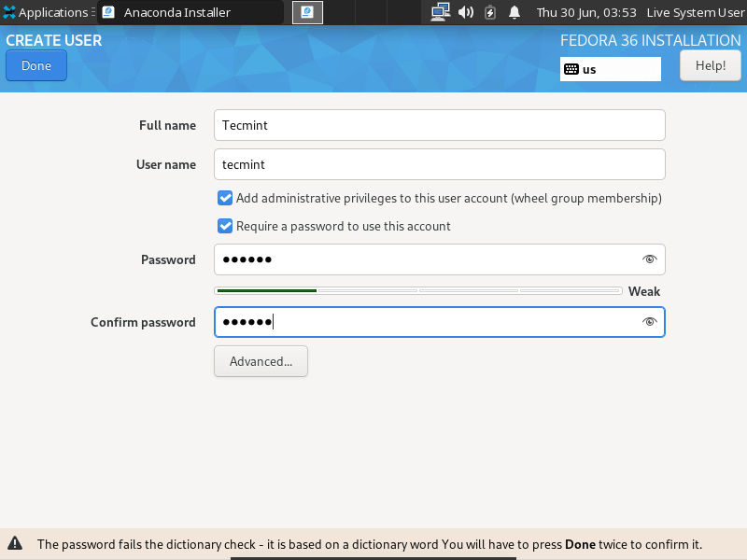Show password using eye icon in Password field

pos(649,259)
